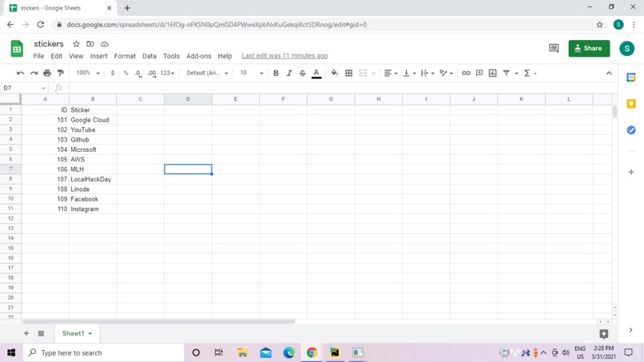Screen dimensions: 644x362
Task: Open the File menu
Action: (38, 56)
